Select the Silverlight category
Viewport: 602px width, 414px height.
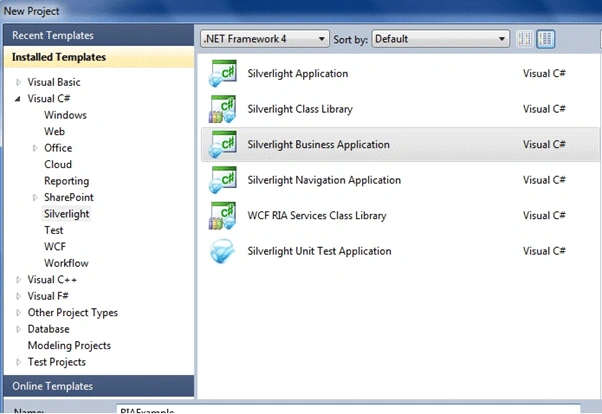(x=66, y=214)
